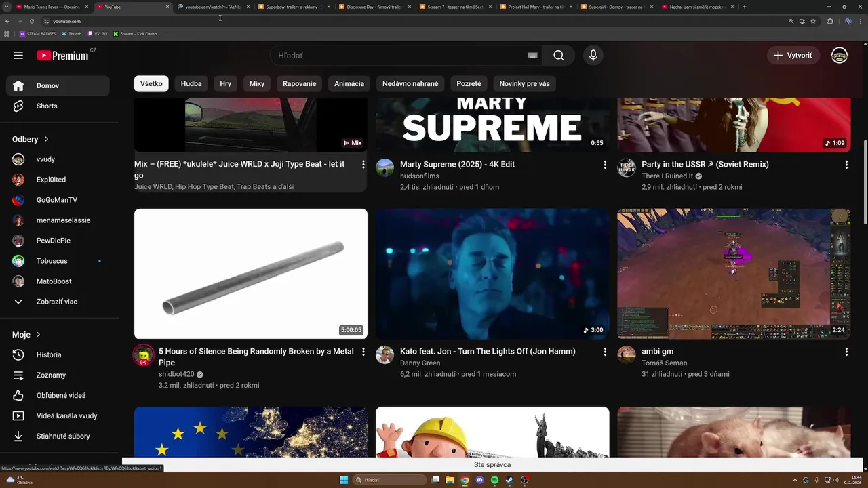Expand the Odbery section chevron
The image size is (868, 488).
click(x=46, y=139)
